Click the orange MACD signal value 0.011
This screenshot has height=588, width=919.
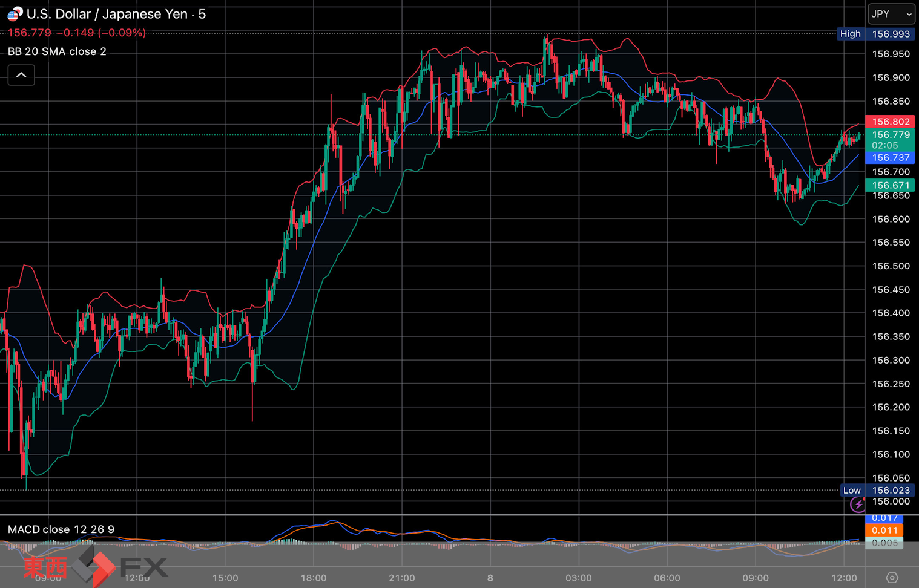coord(884,531)
